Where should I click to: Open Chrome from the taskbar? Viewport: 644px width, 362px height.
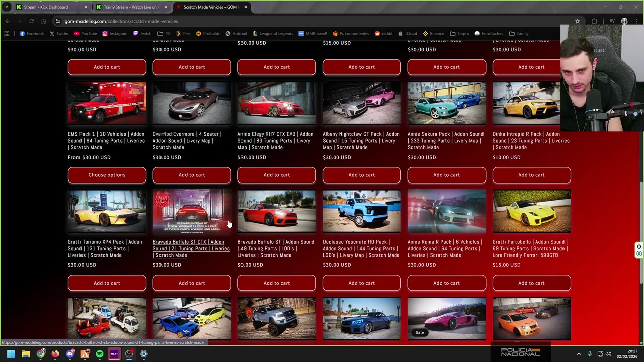coord(40,354)
